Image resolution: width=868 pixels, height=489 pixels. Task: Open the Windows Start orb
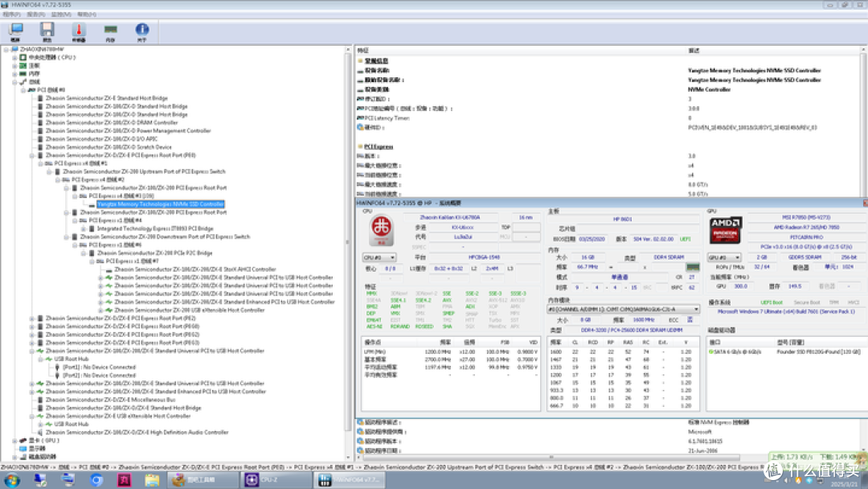coord(11,479)
